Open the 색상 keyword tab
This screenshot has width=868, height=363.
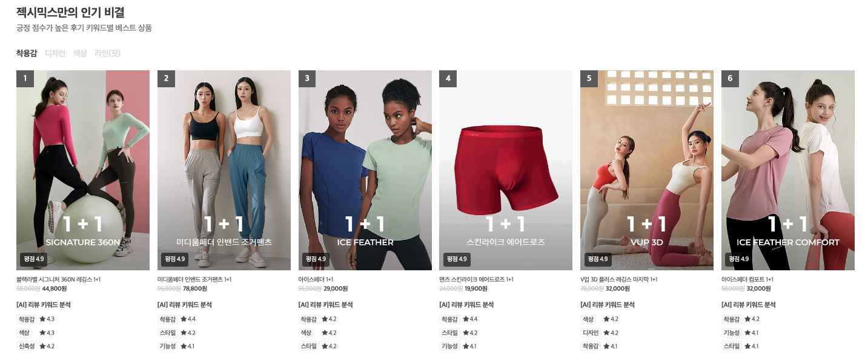point(80,53)
